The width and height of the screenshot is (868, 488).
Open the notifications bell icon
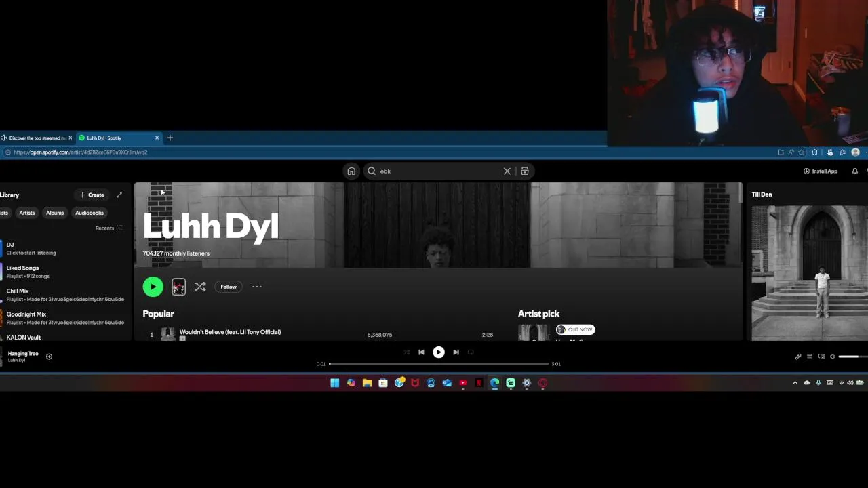point(855,171)
